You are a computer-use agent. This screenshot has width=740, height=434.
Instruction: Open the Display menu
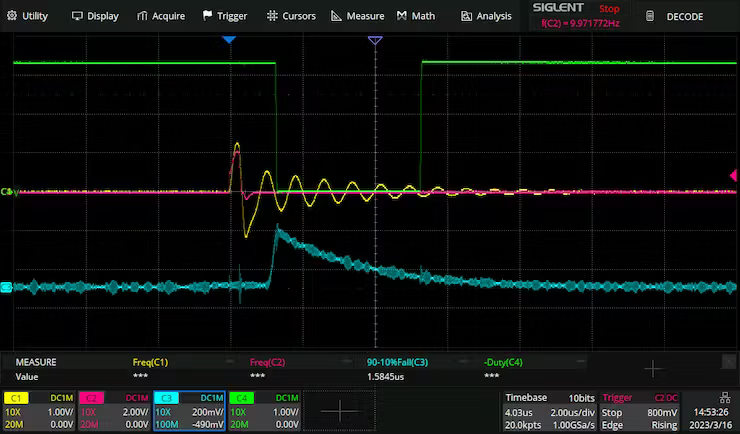pyautogui.click(x=95, y=16)
